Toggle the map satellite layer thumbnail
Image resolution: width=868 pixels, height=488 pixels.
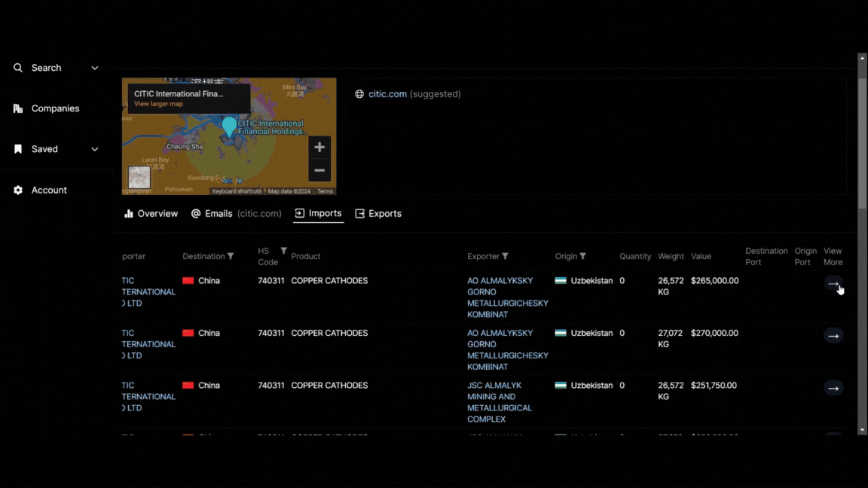tap(139, 177)
